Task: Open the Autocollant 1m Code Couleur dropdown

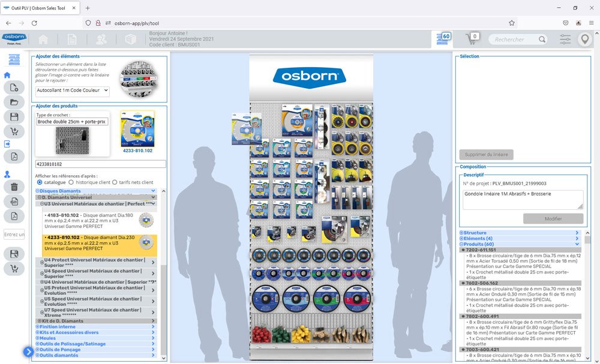Action: (73, 91)
